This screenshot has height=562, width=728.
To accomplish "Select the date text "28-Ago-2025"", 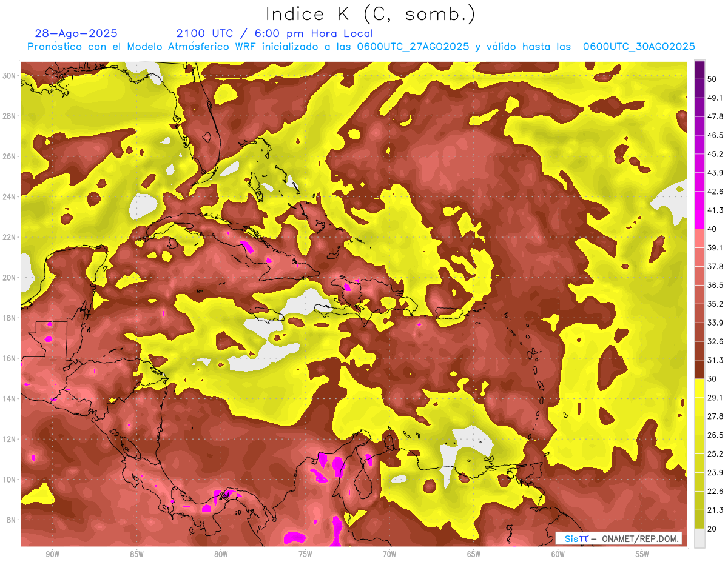I will point(76,33).
